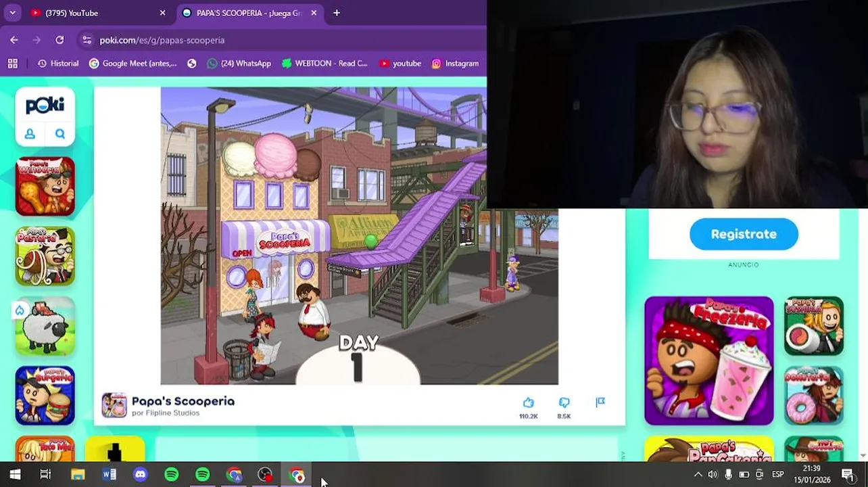
Task: Click the battery tray icon
Action: click(744, 475)
